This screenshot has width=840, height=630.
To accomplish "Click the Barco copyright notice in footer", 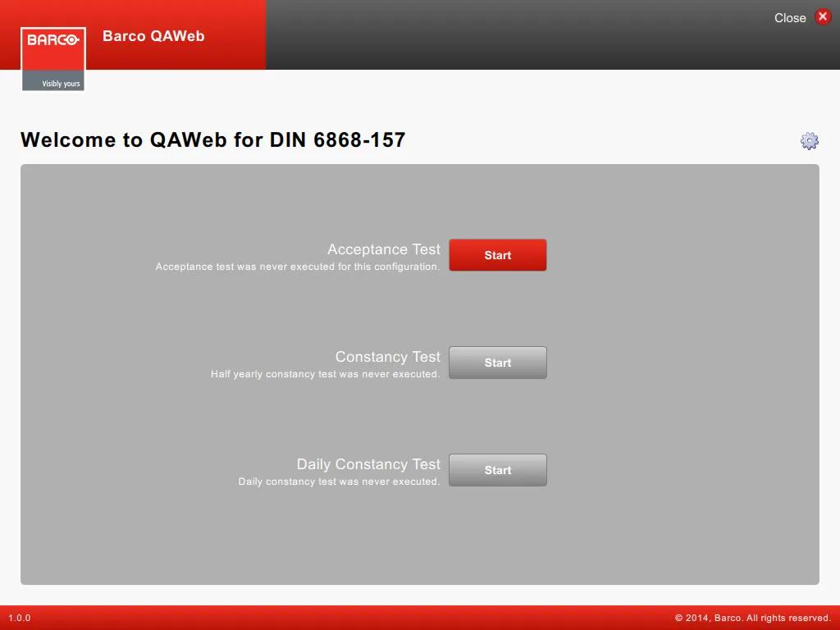I will tap(752, 619).
